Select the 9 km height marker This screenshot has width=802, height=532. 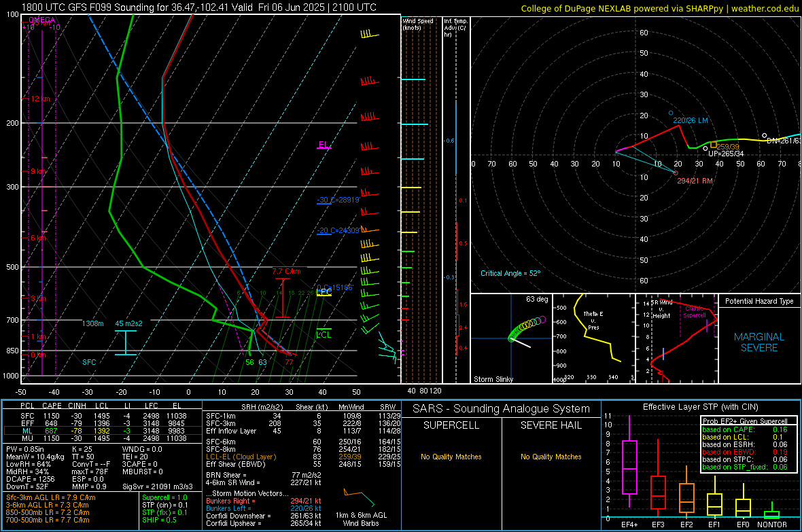tap(38, 171)
